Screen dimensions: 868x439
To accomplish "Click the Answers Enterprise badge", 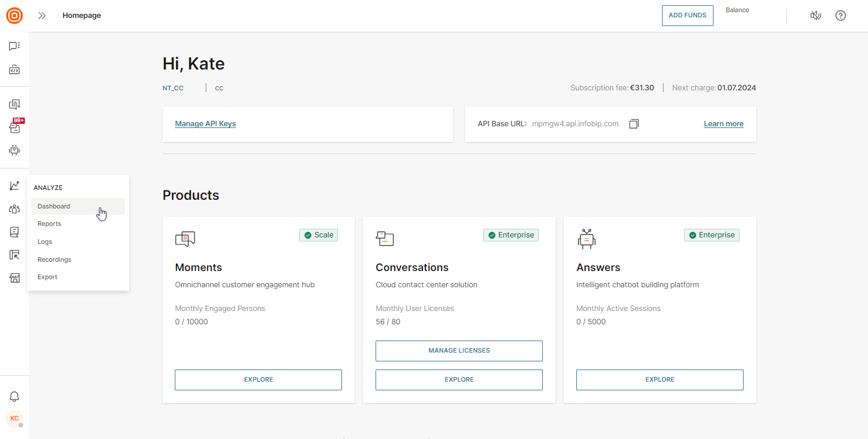I will (712, 235).
